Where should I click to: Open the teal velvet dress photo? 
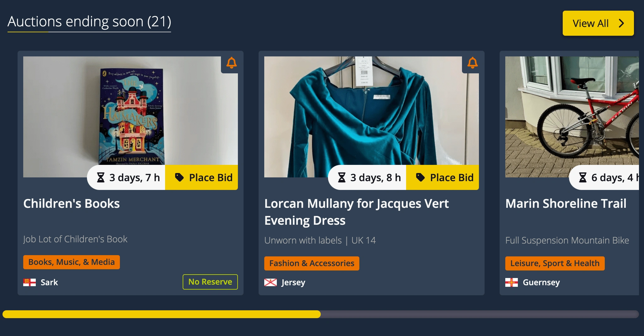tap(372, 117)
